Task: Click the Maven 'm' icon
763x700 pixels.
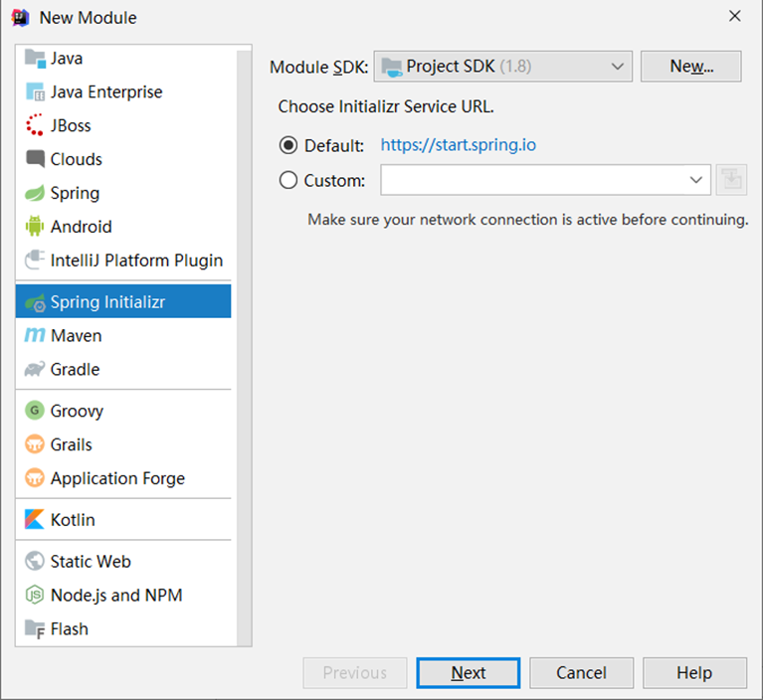Action: pos(35,336)
